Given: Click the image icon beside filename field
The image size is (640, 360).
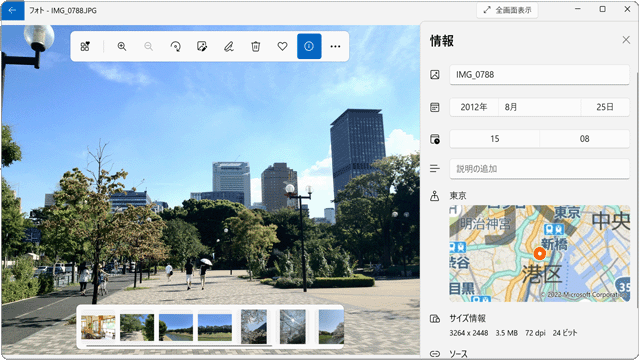Looking at the screenshot, I should (x=435, y=75).
